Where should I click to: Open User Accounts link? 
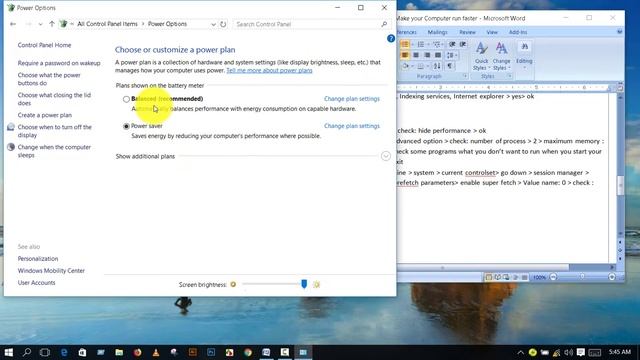point(36,282)
